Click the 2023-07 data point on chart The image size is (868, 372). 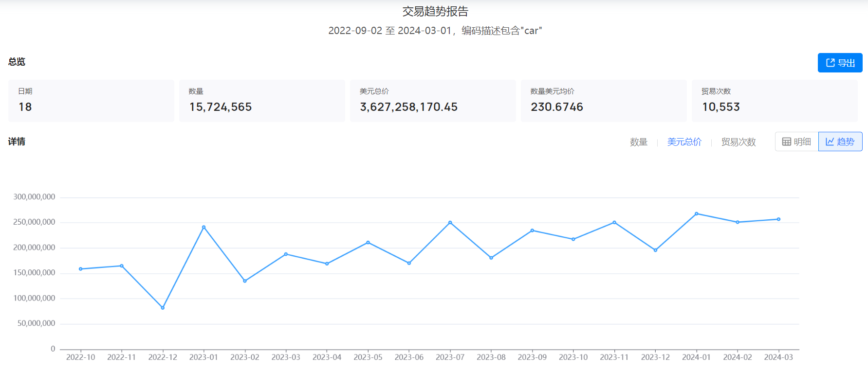tap(450, 222)
